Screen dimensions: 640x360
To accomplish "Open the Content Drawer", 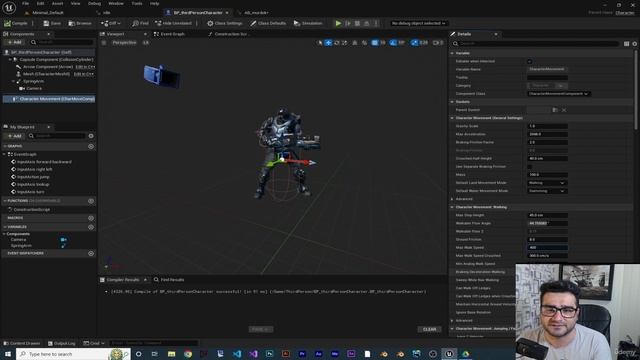I will tap(22, 343).
